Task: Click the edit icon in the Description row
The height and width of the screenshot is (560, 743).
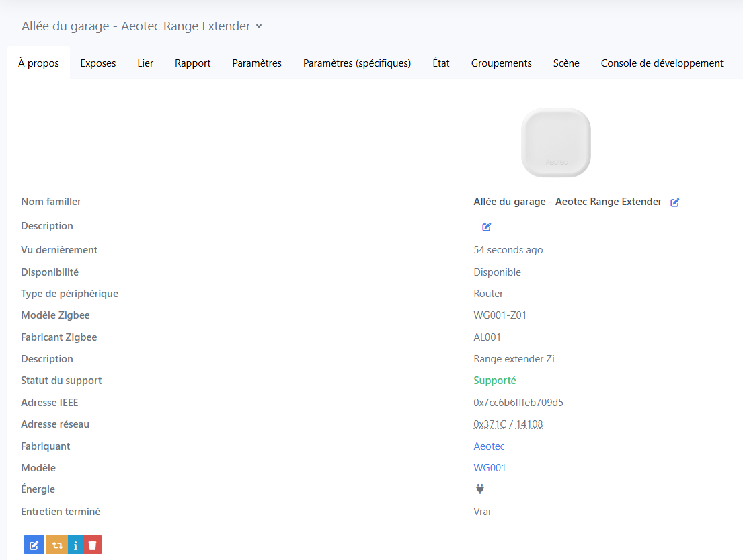Action: coord(486,227)
